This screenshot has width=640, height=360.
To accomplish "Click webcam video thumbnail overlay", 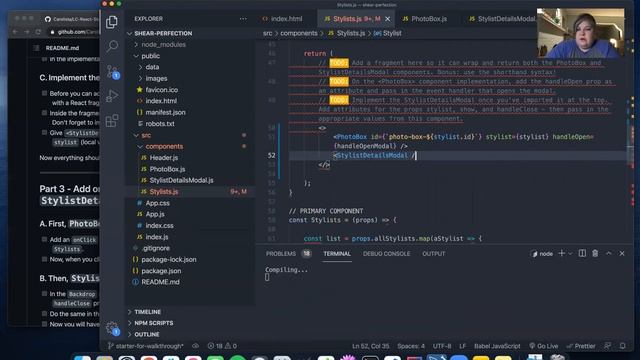I will [x=580, y=33].
